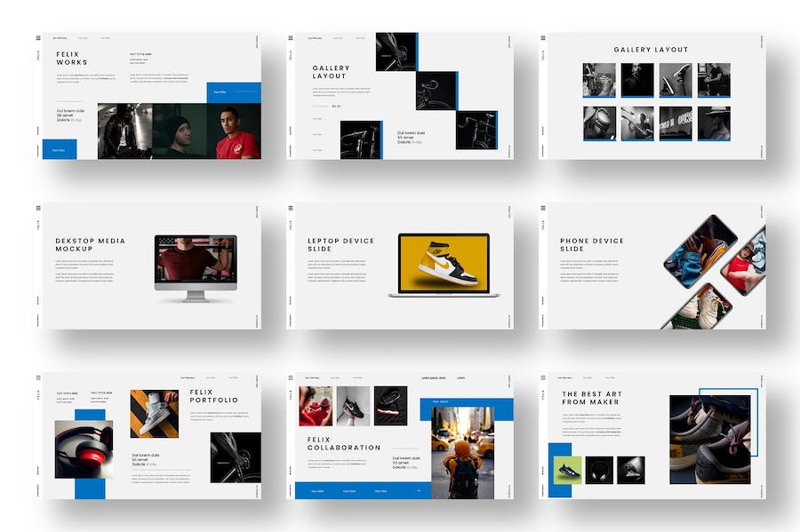Image resolution: width=800 pixels, height=532 pixels.
Task: Click the hamburger menu icon on Felix Works slide
Action: [38, 38]
